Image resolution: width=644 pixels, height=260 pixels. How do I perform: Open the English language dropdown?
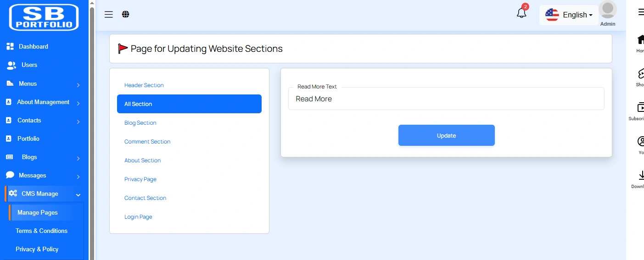pyautogui.click(x=569, y=15)
